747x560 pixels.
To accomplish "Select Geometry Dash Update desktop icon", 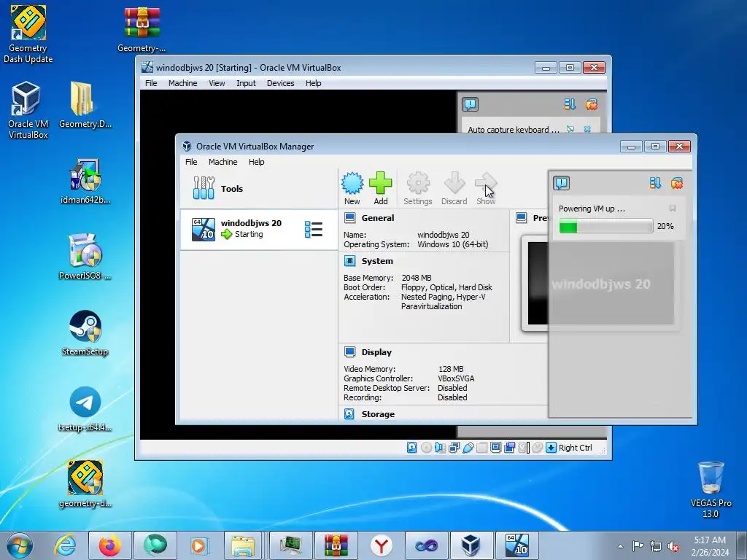I will coord(28,34).
